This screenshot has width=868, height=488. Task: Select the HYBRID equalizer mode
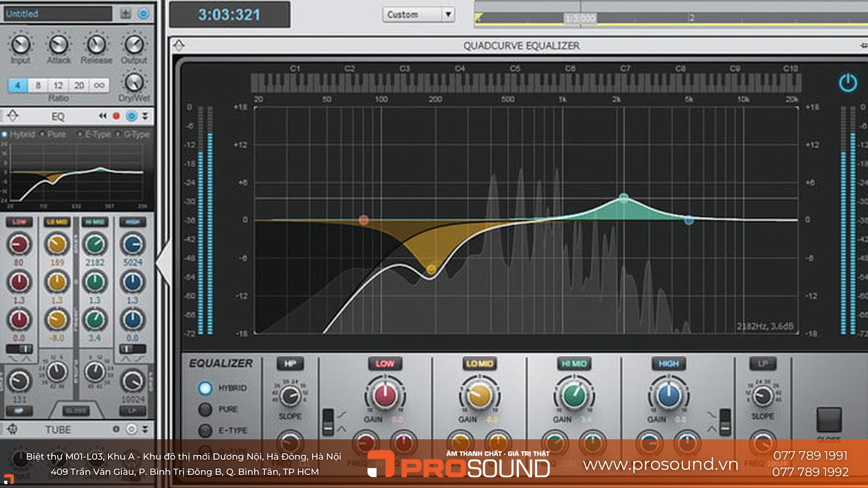pos(205,388)
